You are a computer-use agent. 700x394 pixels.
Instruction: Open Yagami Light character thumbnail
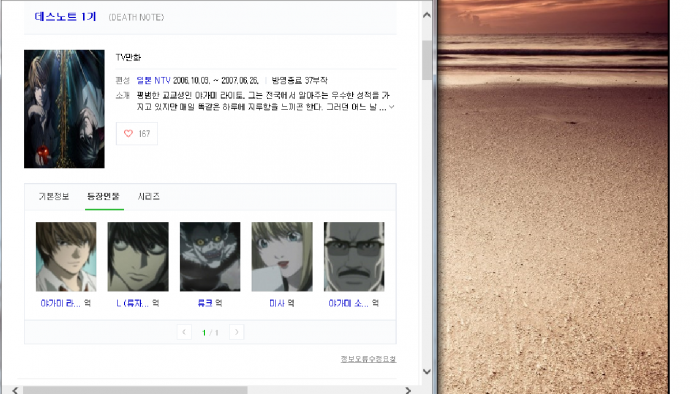tap(66, 257)
